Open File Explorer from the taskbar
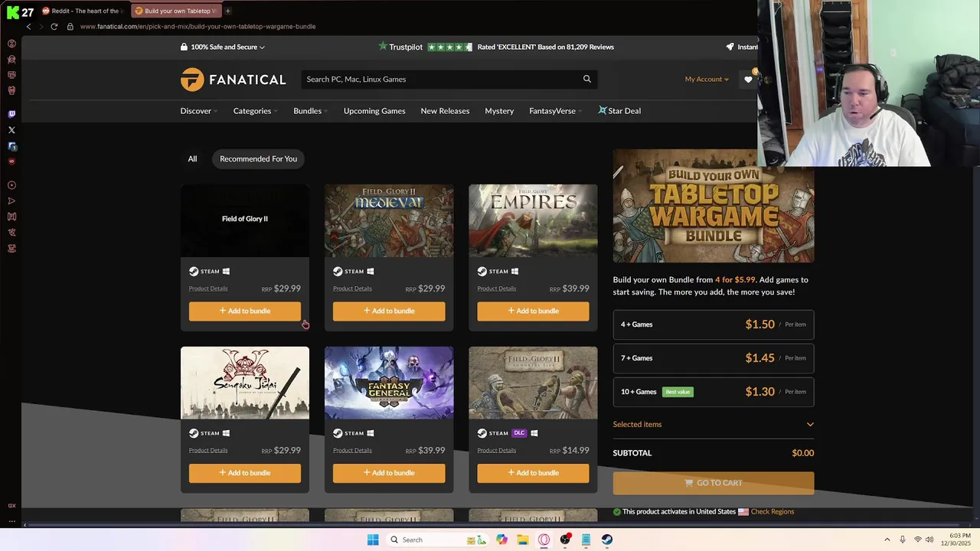 (523, 540)
